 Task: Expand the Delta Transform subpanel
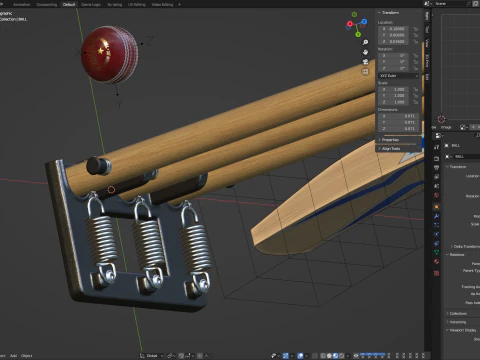(465, 246)
